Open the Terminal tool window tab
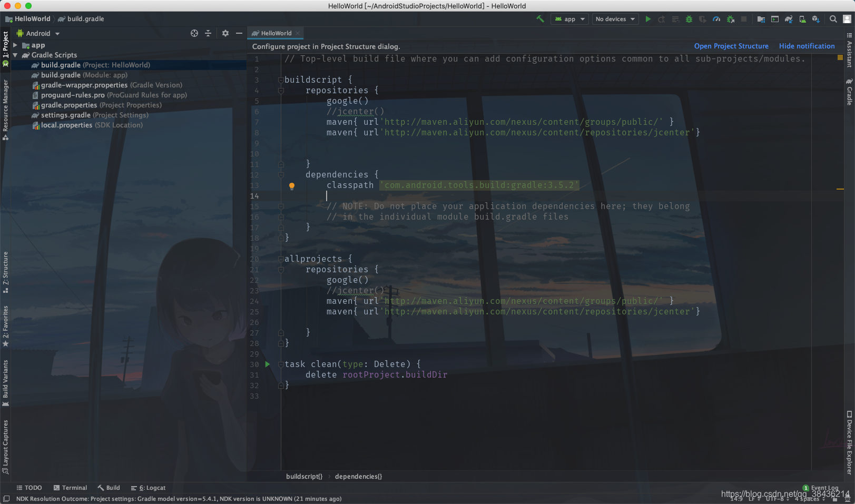 click(x=70, y=488)
